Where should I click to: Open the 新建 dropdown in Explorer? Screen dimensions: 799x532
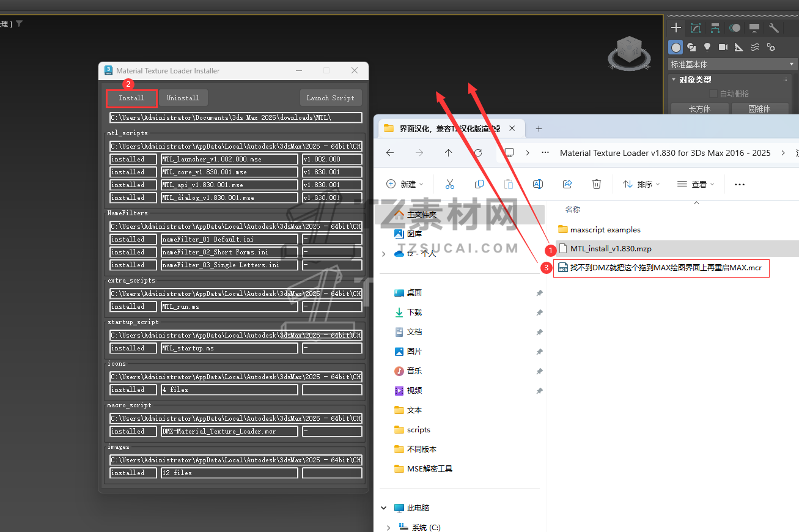[403, 184]
